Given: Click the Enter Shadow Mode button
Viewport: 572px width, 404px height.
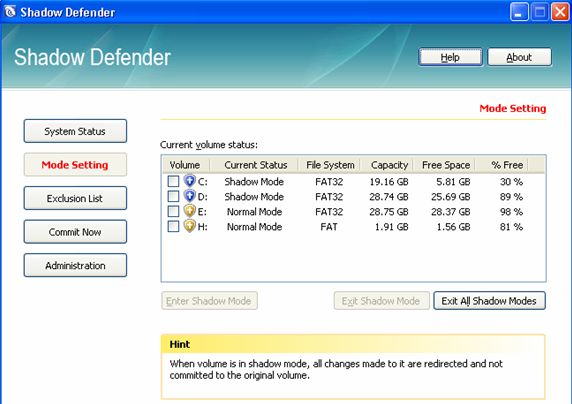Looking at the screenshot, I should click(209, 301).
